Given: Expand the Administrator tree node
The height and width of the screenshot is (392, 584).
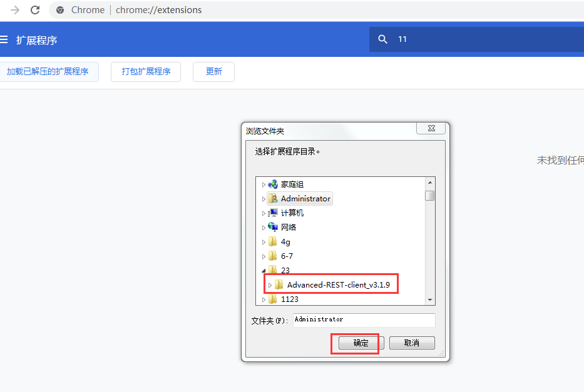Looking at the screenshot, I should pos(264,199).
